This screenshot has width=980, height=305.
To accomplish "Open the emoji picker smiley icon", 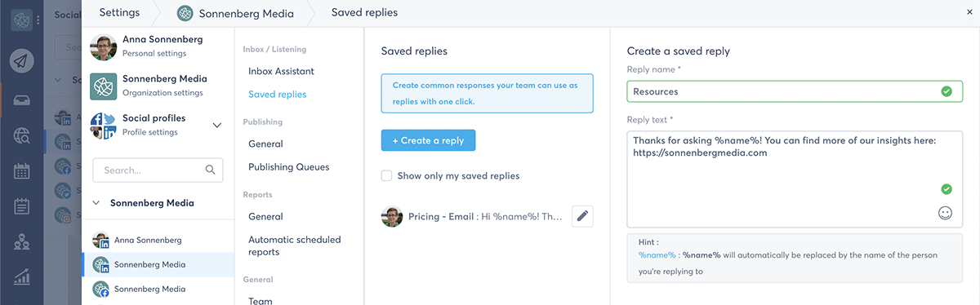I will pyautogui.click(x=946, y=213).
